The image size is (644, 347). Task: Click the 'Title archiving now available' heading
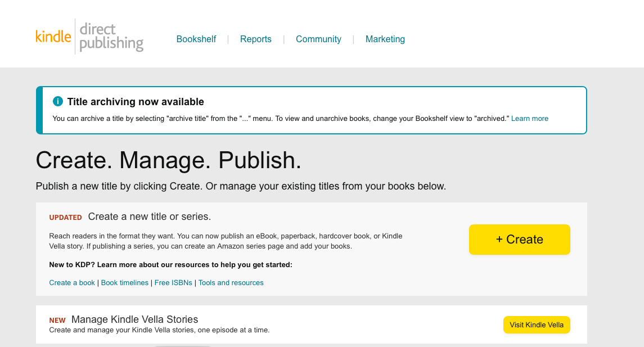(136, 102)
